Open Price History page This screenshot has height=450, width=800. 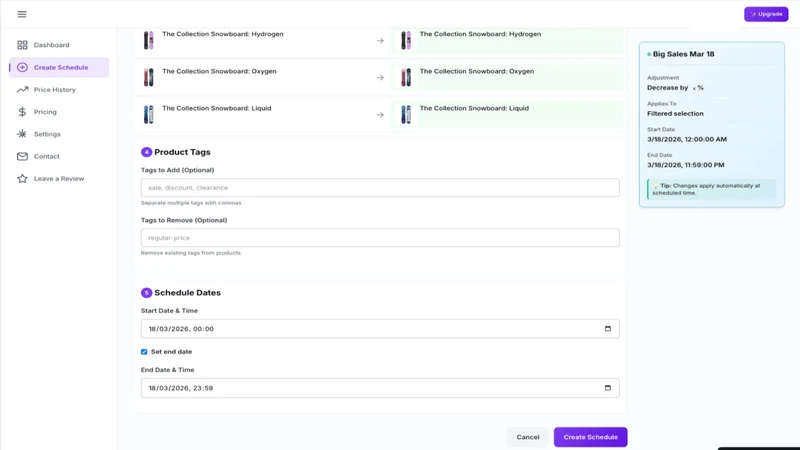click(x=55, y=90)
